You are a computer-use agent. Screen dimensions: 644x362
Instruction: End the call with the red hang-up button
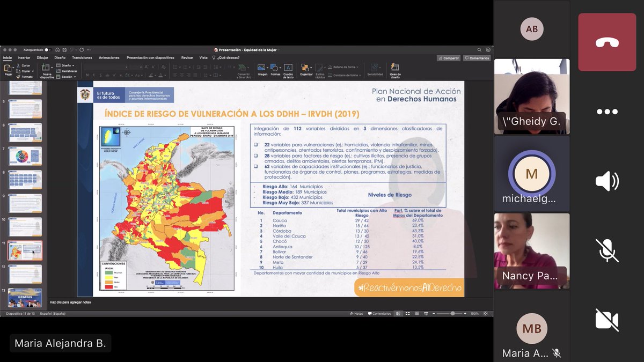607,42
